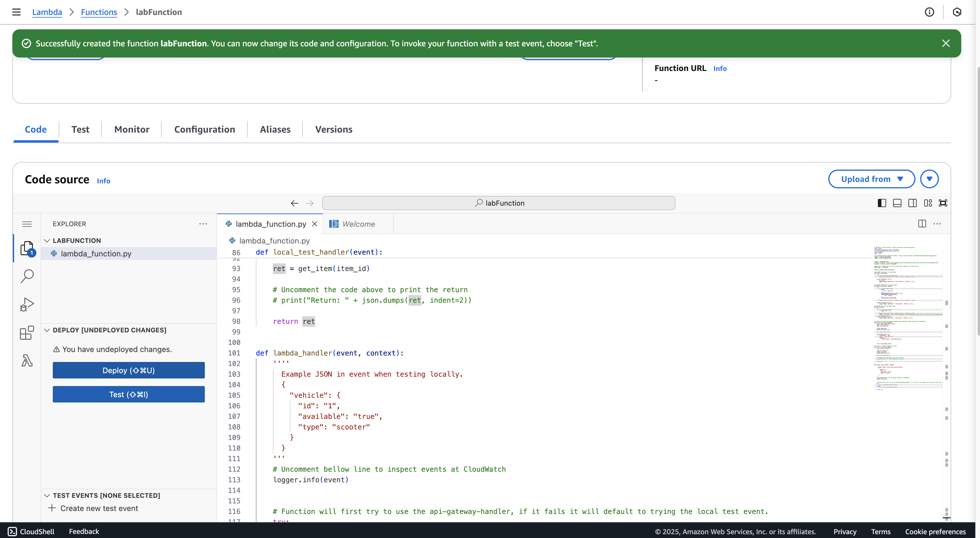
Task: Click the lambda_function.py breadcrumb above code
Action: [x=274, y=241]
